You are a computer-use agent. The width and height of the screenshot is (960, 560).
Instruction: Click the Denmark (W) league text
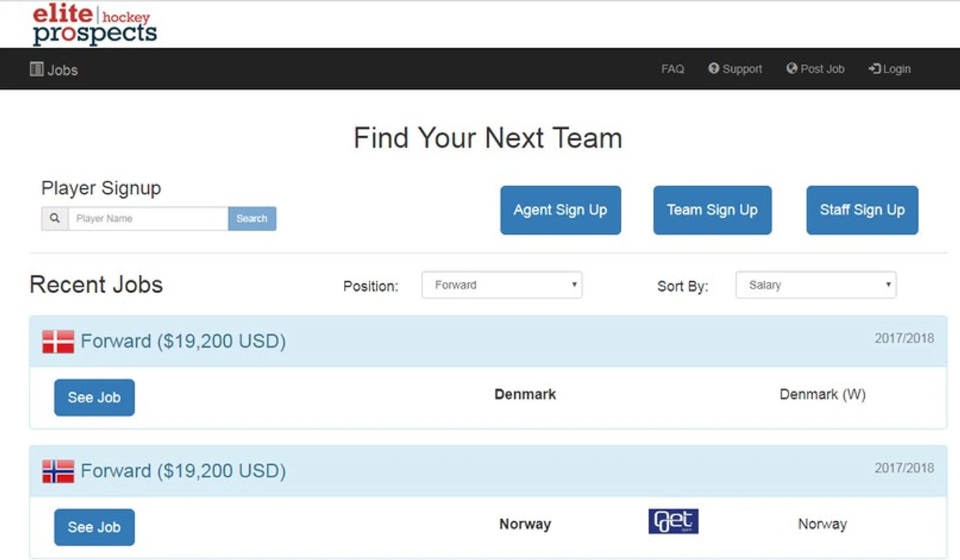(x=823, y=394)
